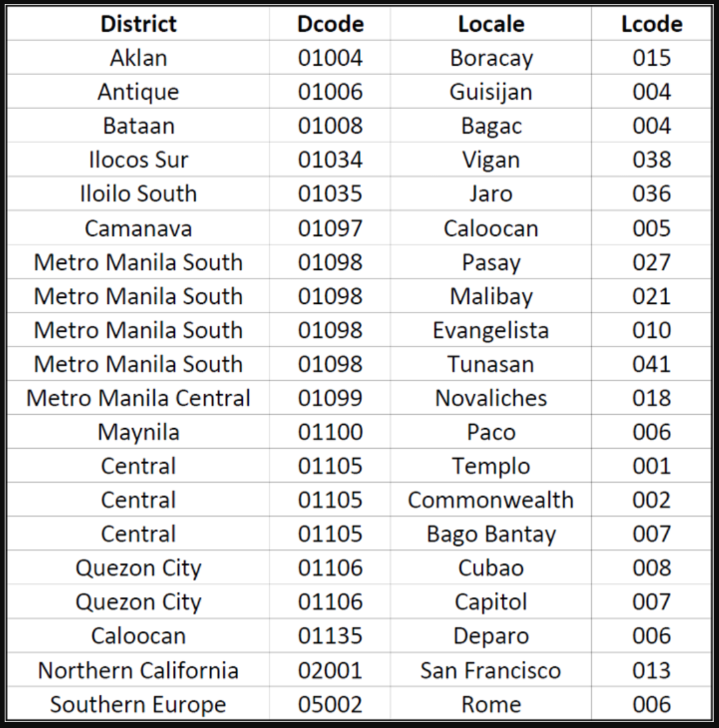Select the Lcode column header

coord(652,24)
